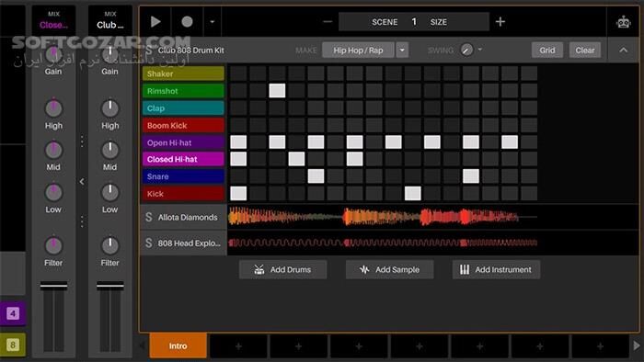The image size is (644, 362).
Task: Disable the first Closed Hi-hat step
Action: click(x=238, y=159)
